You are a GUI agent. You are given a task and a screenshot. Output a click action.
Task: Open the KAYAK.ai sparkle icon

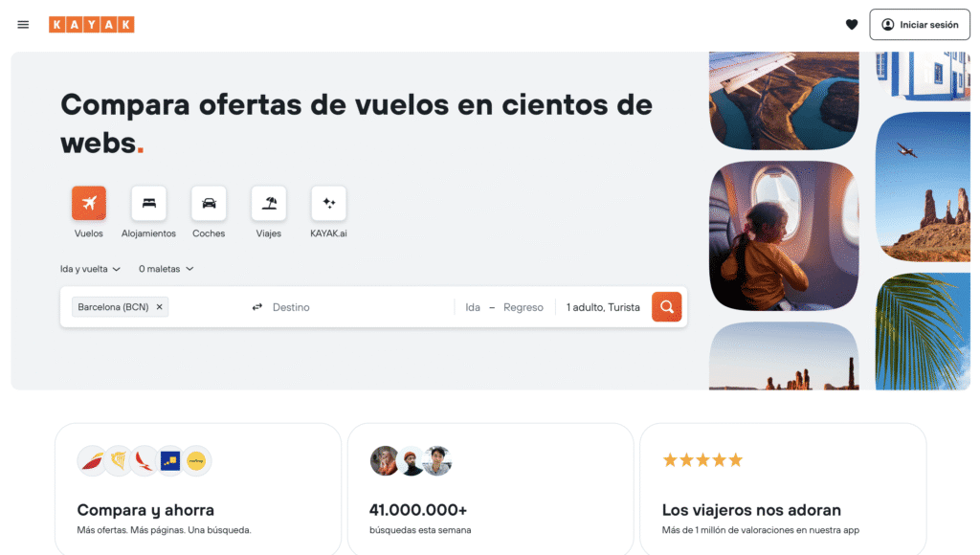(329, 203)
